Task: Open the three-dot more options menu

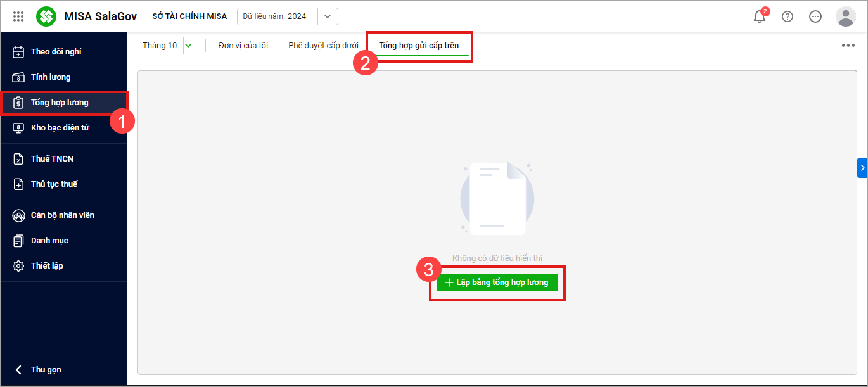Action: point(848,46)
